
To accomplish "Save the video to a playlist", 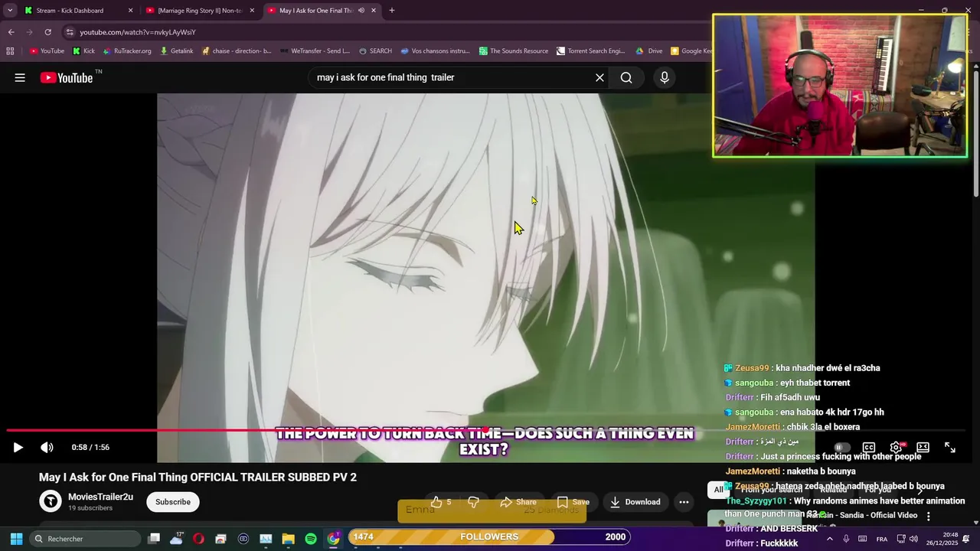I will (x=573, y=502).
